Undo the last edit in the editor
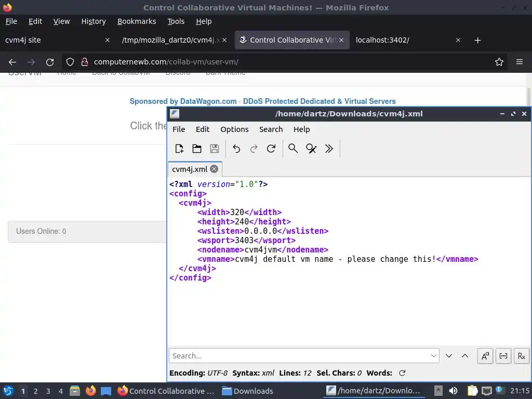The width and height of the screenshot is (532, 399). click(236, 149)
